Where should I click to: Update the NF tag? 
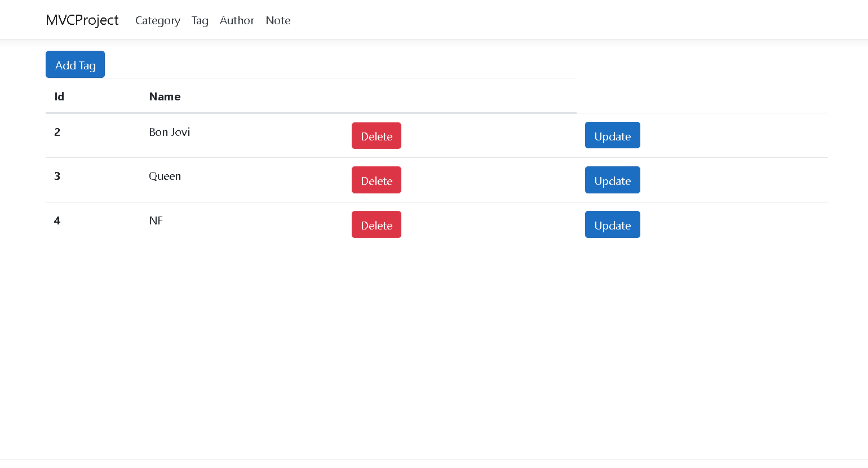point(612,224)
